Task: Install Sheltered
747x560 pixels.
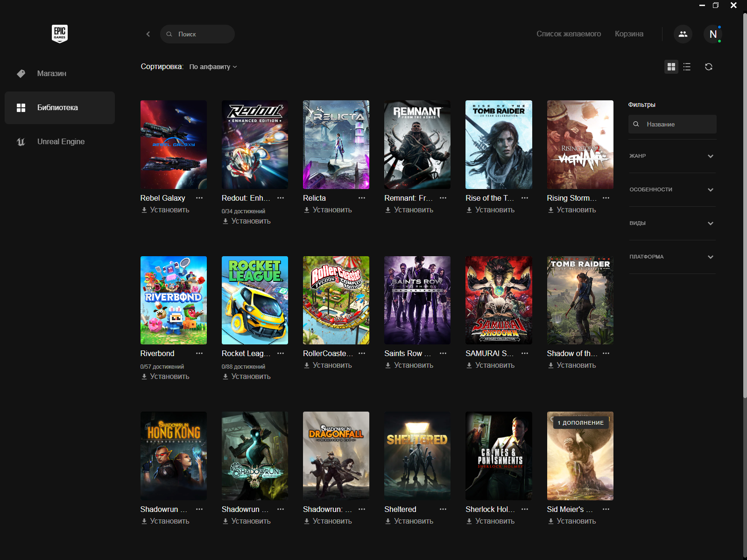Action: 409,521
